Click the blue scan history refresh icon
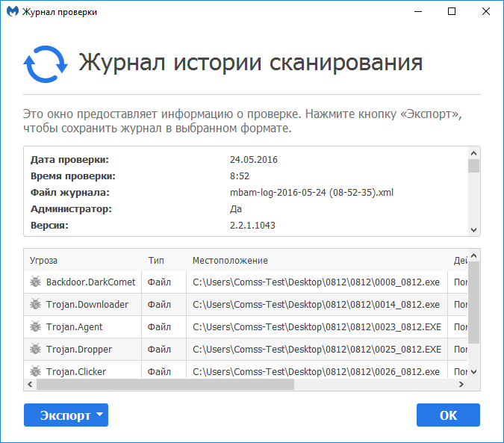 (46, 64)
